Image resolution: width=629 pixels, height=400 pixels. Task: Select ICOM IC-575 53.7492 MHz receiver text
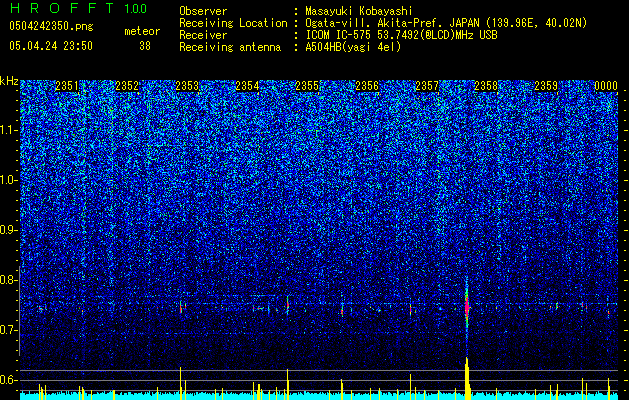coord(401,35)
